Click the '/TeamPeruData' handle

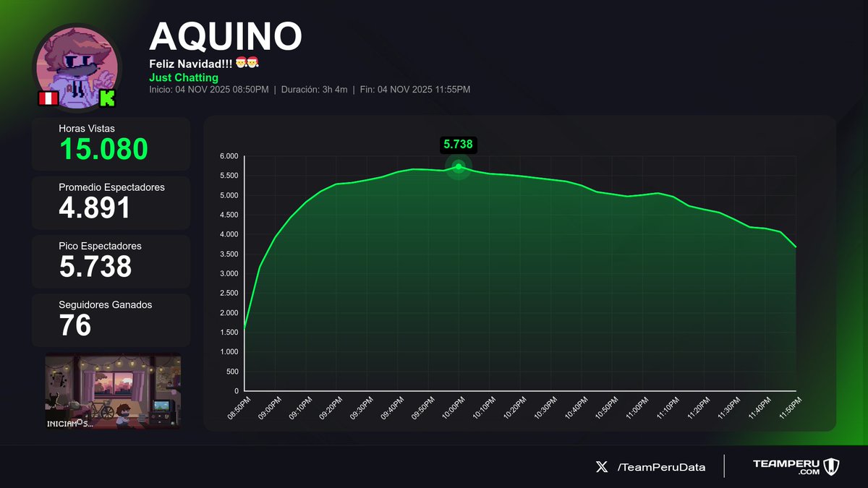[661, 467]
